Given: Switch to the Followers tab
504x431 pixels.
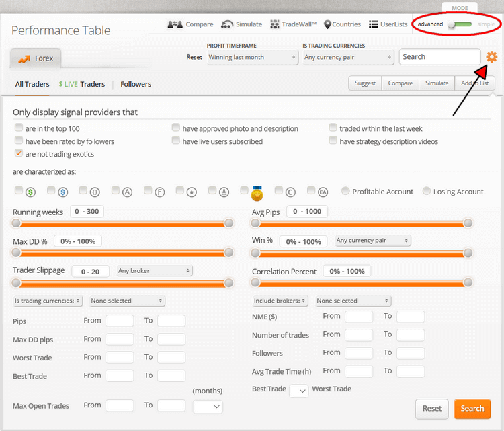Looking at the screenshot, I should pyautogui.click(x=136, y=84).
